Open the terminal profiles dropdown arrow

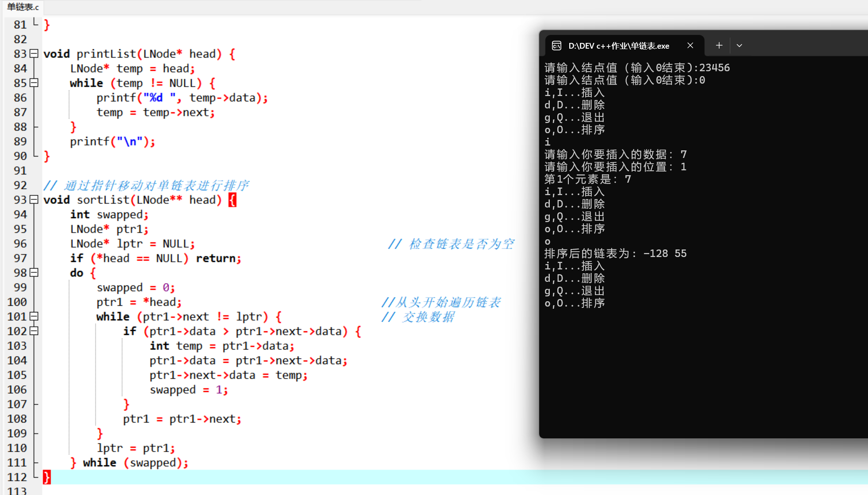739,46
